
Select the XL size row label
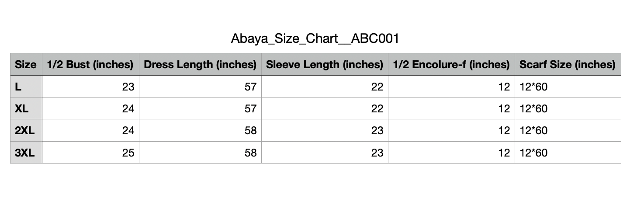pyautogui.click(x=26, y=108)
